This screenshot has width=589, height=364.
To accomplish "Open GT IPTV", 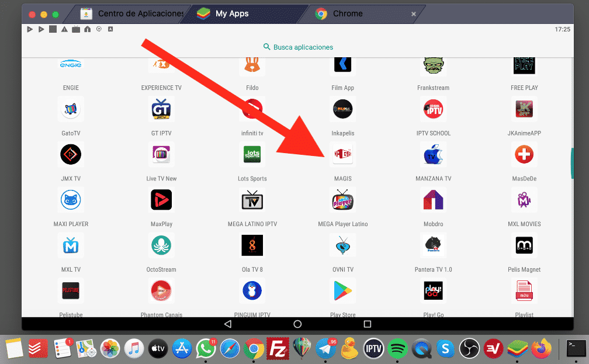I will pyautogui.click(x=161, y=109).
